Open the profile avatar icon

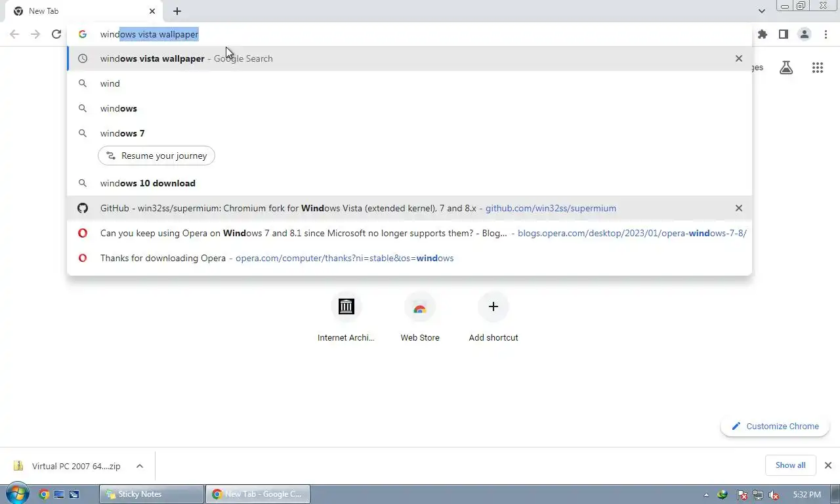pos(804,34)
